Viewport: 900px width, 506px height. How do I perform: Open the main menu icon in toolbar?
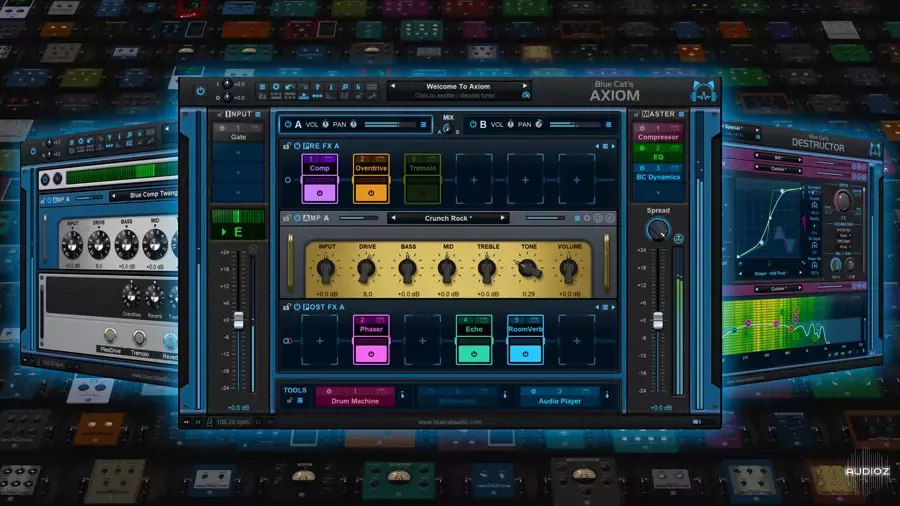coord(262,87)
